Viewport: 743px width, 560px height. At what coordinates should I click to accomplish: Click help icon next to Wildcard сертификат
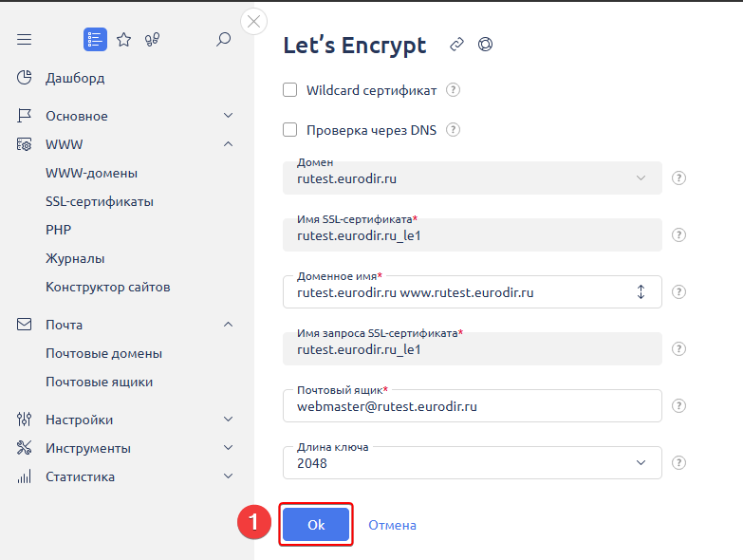(x=454, y=91)
